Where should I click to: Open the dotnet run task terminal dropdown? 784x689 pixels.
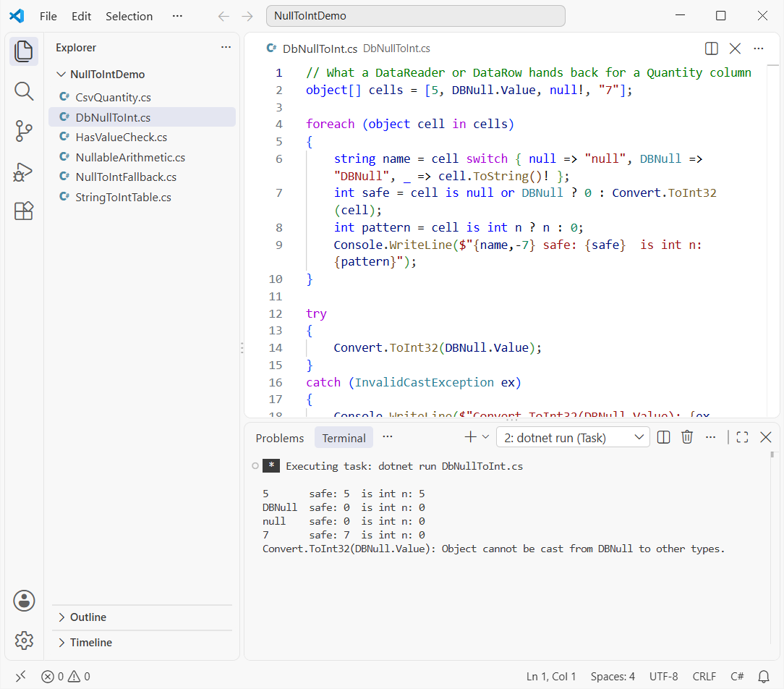(573, 437)
